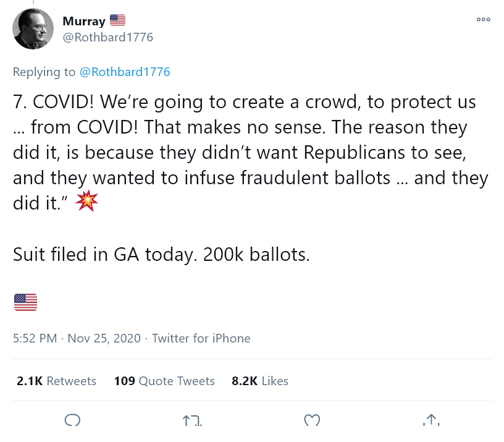The image size is (504, 442).
Task: View the 109 Quote Tweets list
Action: [164, 381]
